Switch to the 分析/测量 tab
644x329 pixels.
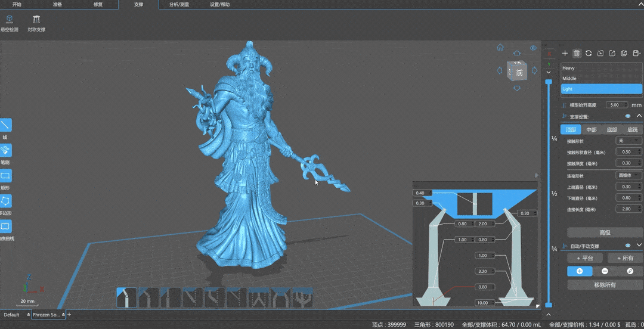point(179,4)
